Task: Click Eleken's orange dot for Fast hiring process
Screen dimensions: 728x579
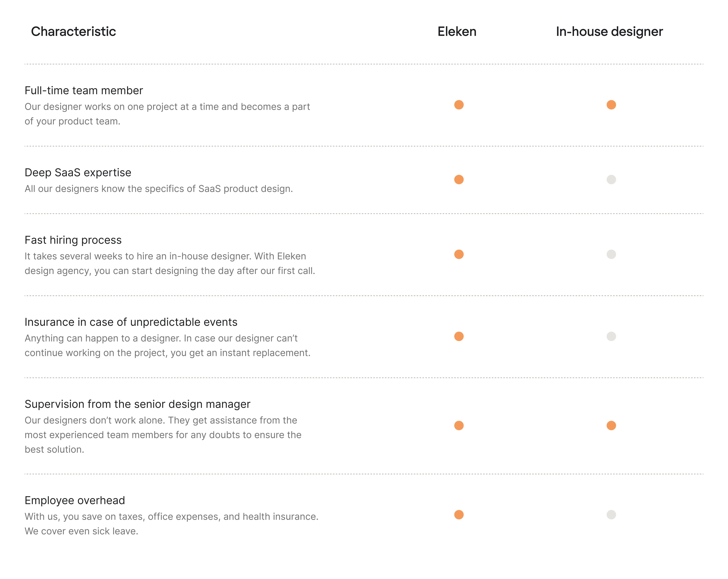Action: (x=459, y=254)
